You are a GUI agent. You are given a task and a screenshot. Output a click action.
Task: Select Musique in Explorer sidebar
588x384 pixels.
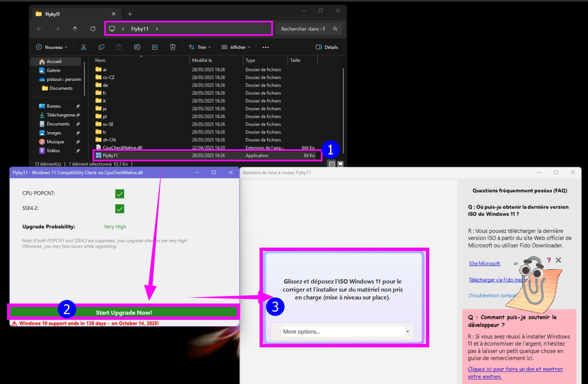pyautogui.click(x=56, y=142)
